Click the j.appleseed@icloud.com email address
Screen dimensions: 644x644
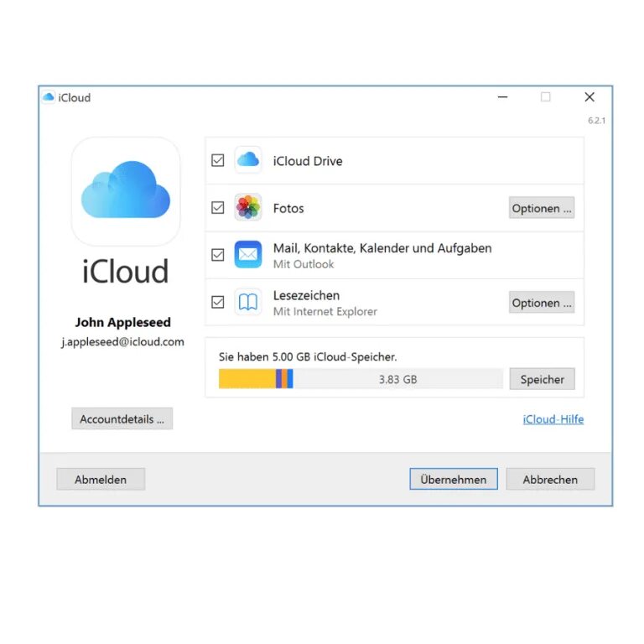pyautogui.click(x=122, y=342)
